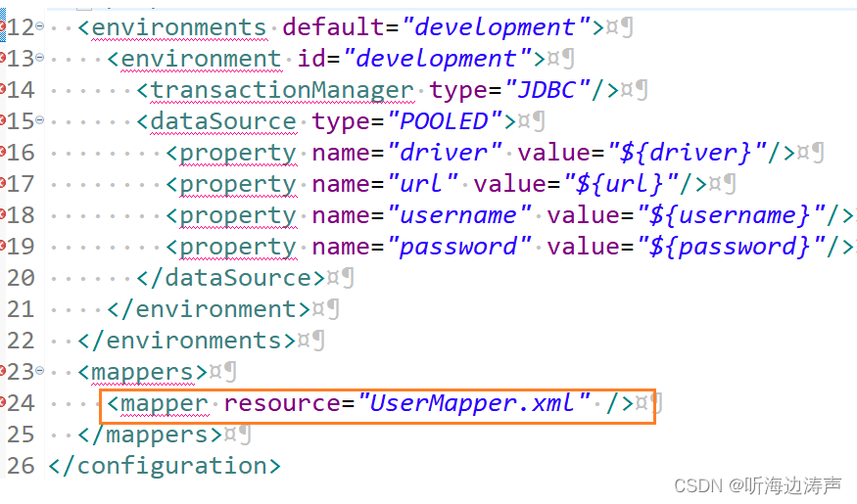Click the "UserMapper.xml" resource value
857x504 pixels.
click(474, 403)
